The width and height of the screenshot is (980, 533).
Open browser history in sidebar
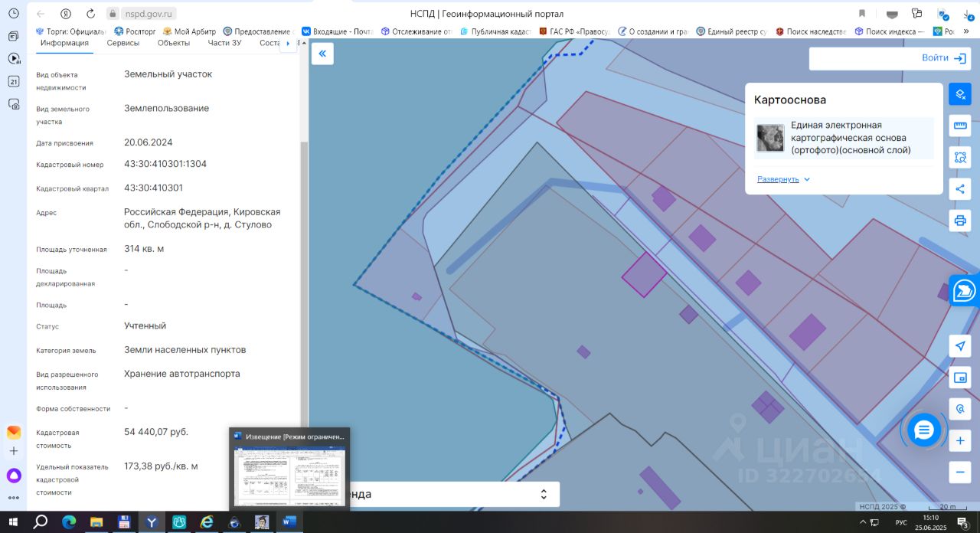pyautogui.click(x=14, y=13)
